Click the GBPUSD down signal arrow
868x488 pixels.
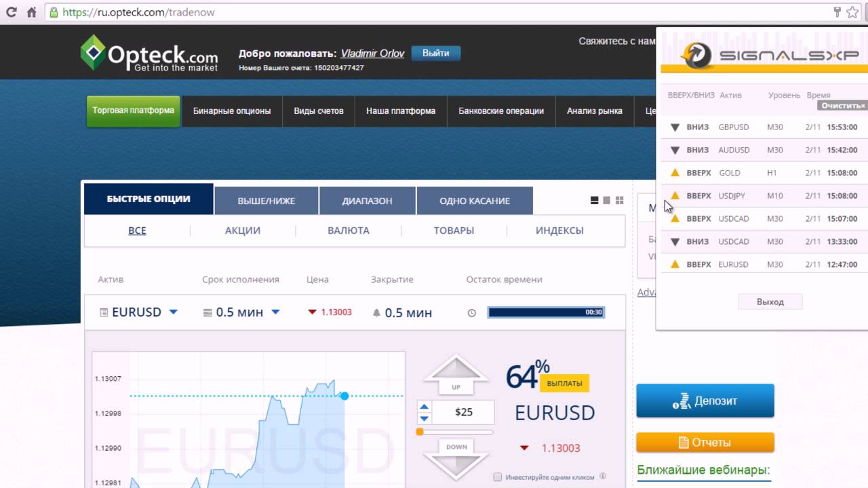pyautogui.click(x=675, y=127)
